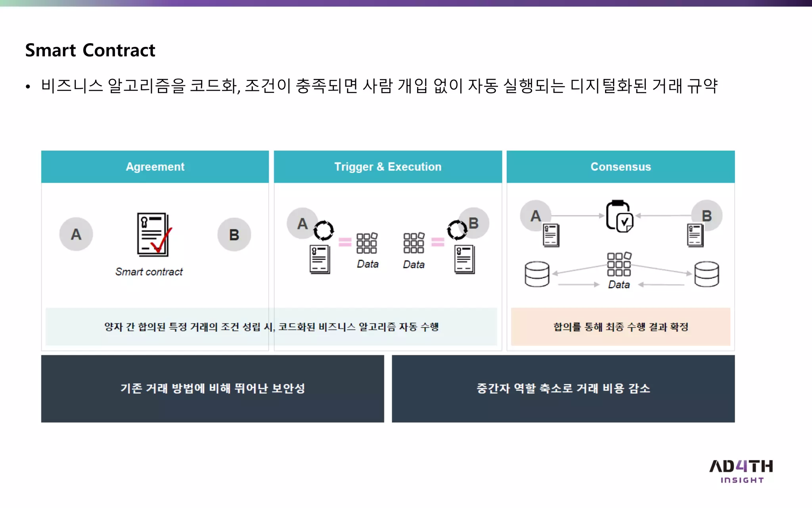Click the contract document under A in Trigger panel

click(320, 260)
